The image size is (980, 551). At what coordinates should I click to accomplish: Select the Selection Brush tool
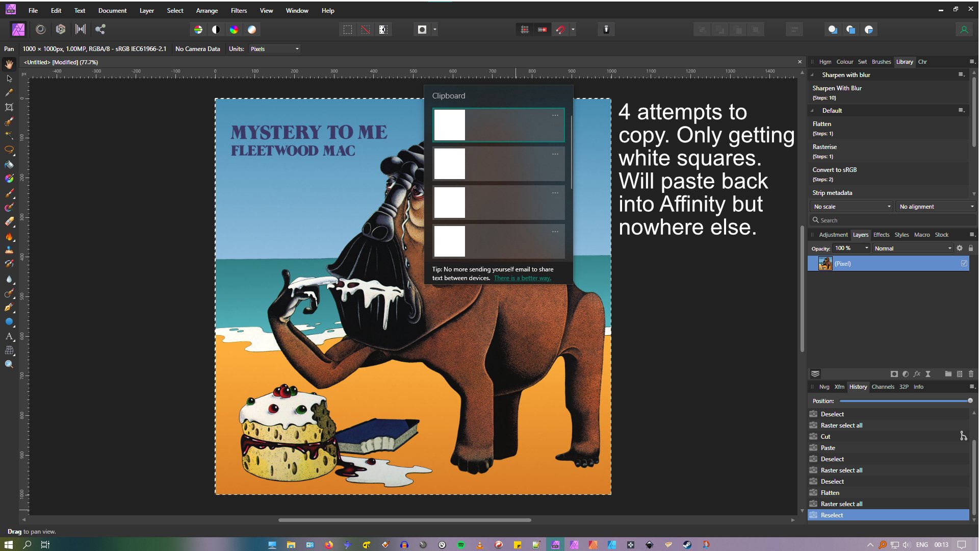(x=9, y=121)
